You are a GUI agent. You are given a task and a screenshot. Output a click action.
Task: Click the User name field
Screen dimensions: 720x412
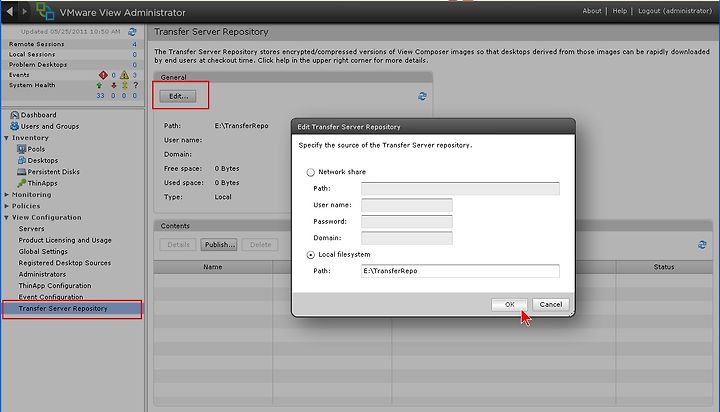[407, 205]
